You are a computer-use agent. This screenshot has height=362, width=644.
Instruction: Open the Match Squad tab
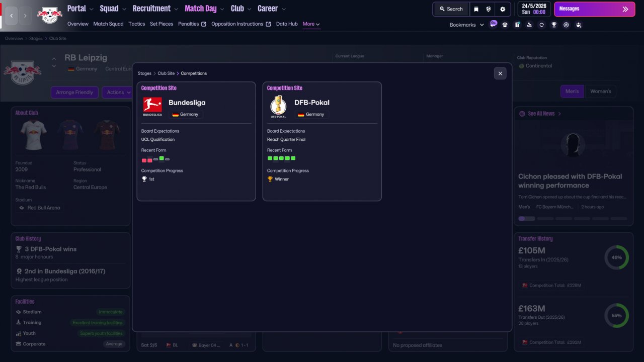[108, 24]
